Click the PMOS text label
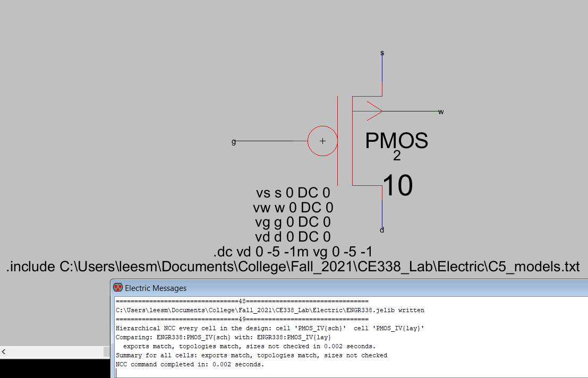The width and height of the screenshot is (588, 378). pos(396,141)
